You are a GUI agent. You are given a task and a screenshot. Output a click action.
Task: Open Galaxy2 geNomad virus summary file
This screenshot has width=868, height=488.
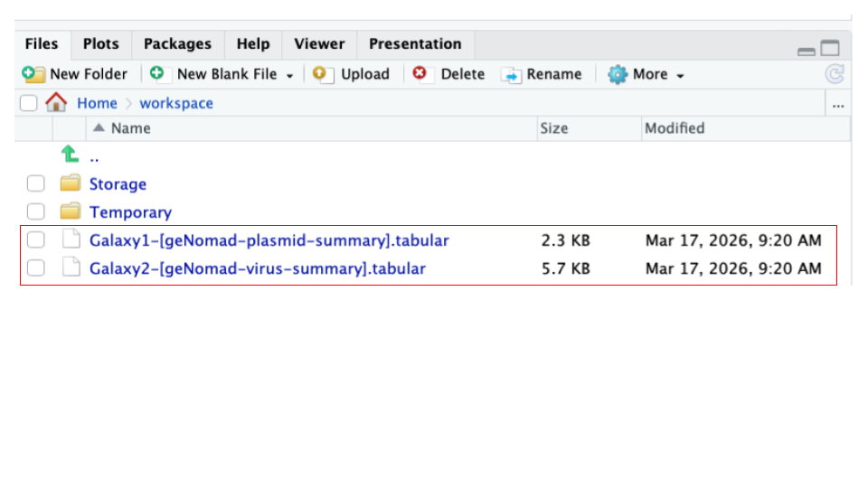click(257, 268)
